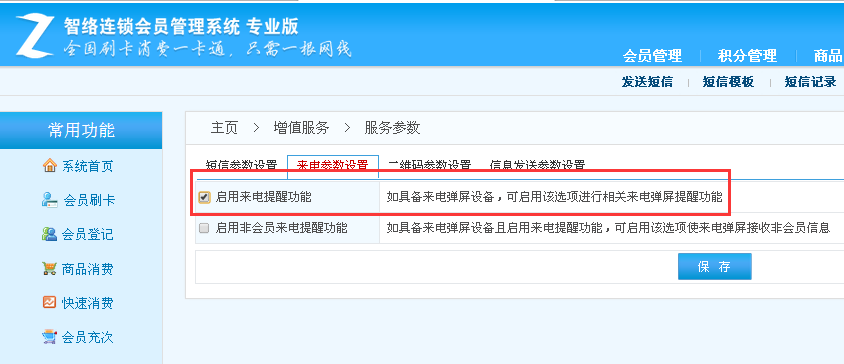This screenshot has width=844, height=364.
Task: Click 服务参数 breadcrumb
Action: [392, 128]
